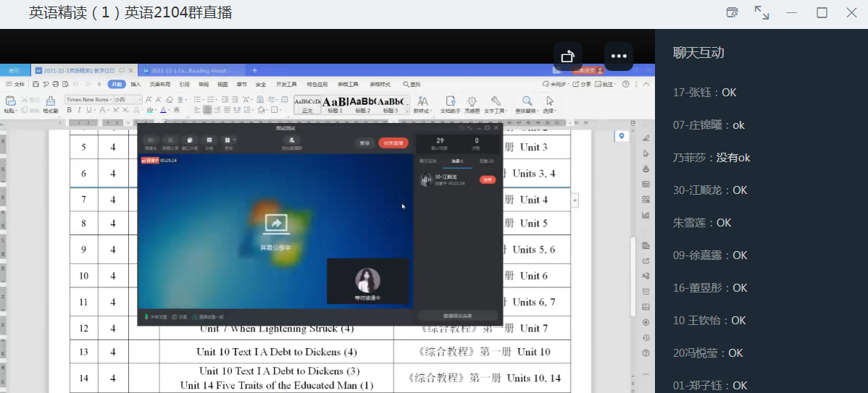The height and width of the screenshot is (393, 868).
Task: Click the share/pop-out icon on video
Action: (x=568, y=56)
